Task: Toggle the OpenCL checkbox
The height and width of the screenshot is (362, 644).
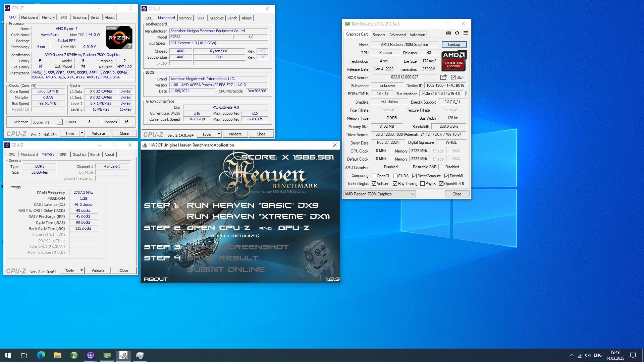Action: pos(374,176)
